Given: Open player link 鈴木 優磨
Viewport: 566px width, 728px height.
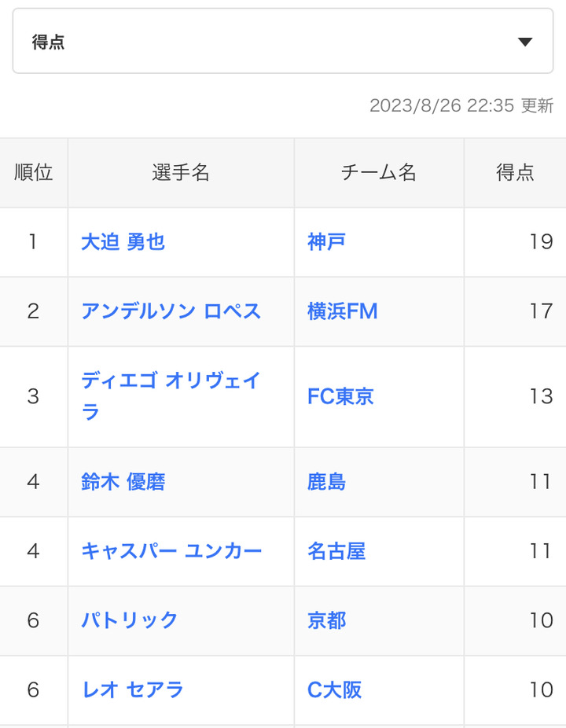Looking at the screenshot, I should click(x=123, y=481).
